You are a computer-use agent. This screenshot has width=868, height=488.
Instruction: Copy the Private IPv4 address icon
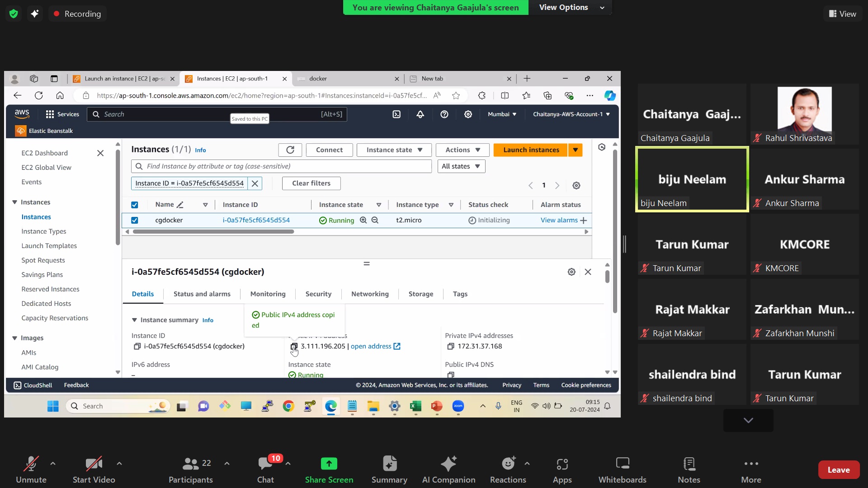point(450,347)
